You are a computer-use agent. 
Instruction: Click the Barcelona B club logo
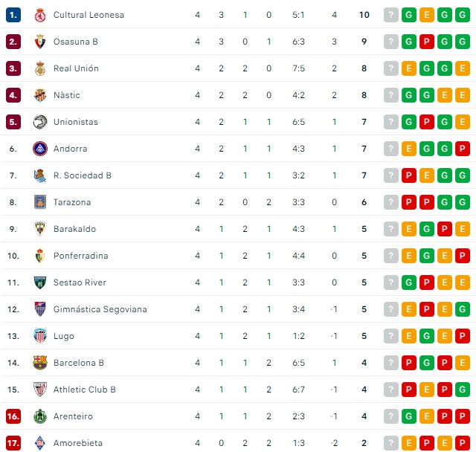40,363
